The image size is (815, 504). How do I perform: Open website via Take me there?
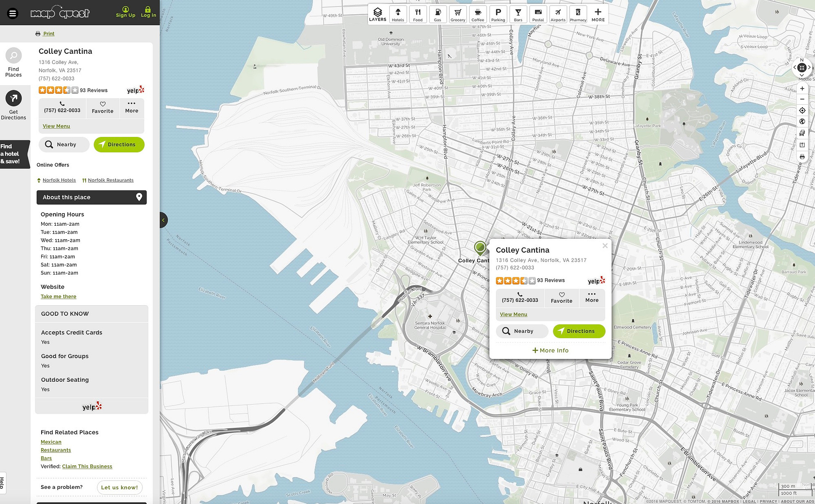tap(58, 297)
